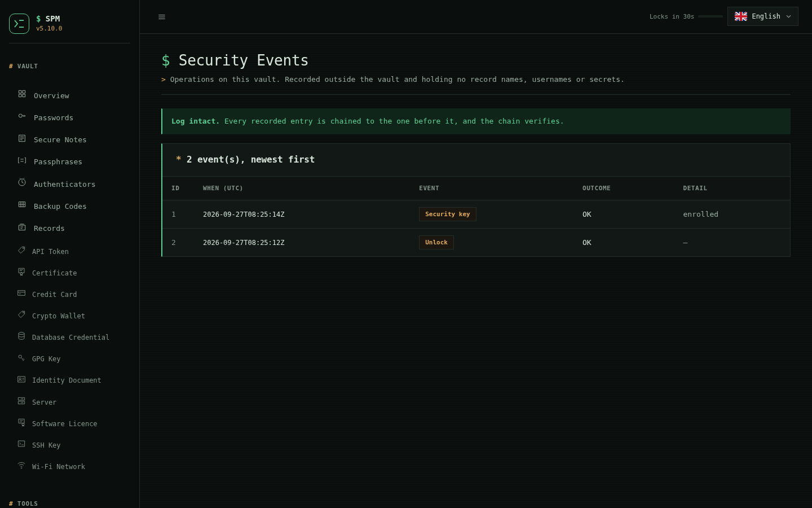Select timestamp 2026-09-27T08:25:14Z

[x=244, y=214]
